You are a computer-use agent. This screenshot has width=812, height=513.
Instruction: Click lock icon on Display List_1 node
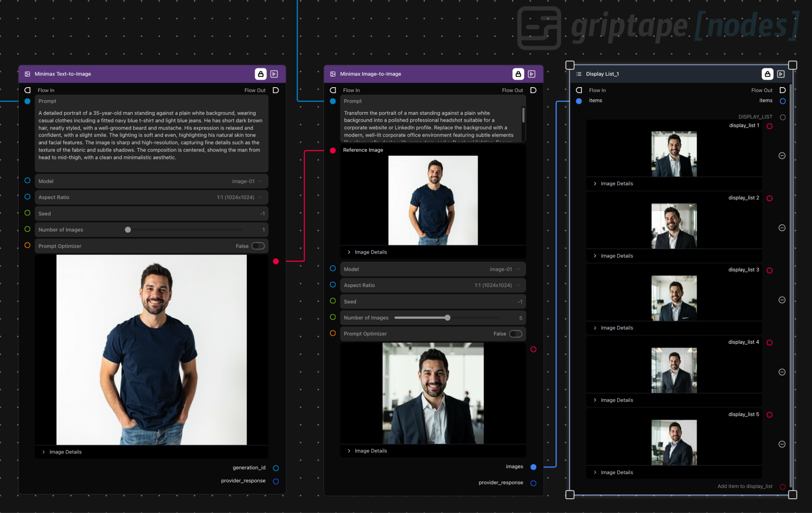click(x=767, y=74)
